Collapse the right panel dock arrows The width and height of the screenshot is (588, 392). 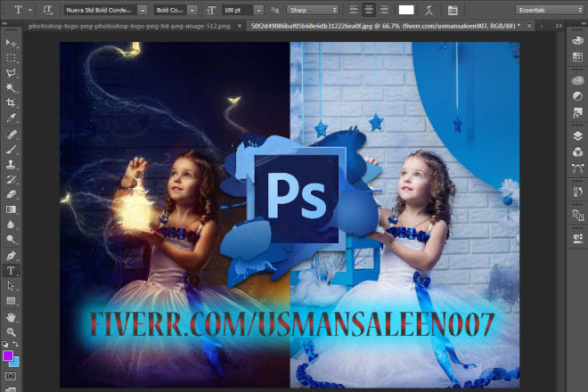pyautogui.click(x=584, y=24)
